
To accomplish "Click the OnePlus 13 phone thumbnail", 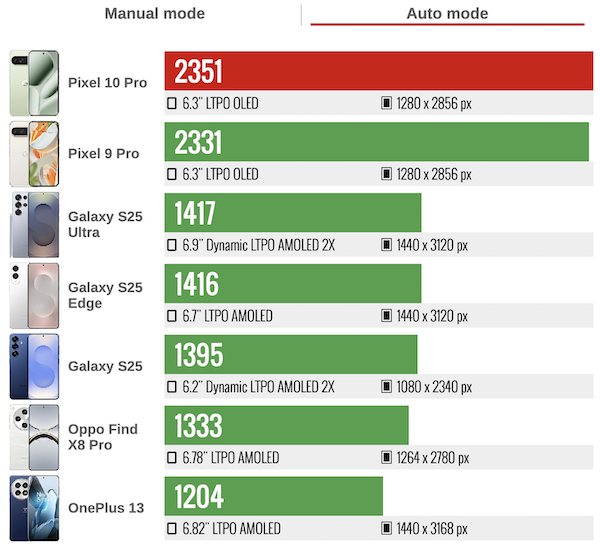I will click(34, 508).
